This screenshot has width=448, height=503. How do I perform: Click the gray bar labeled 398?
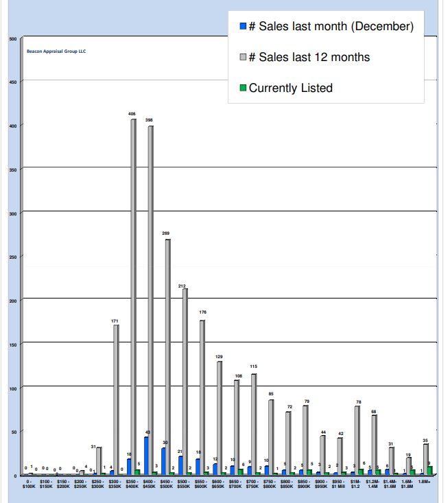tap(150, 299)
